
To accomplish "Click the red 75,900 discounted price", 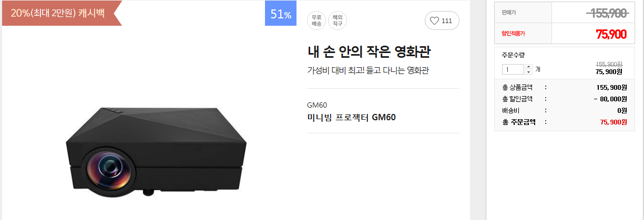I will [x=611, y=34].
